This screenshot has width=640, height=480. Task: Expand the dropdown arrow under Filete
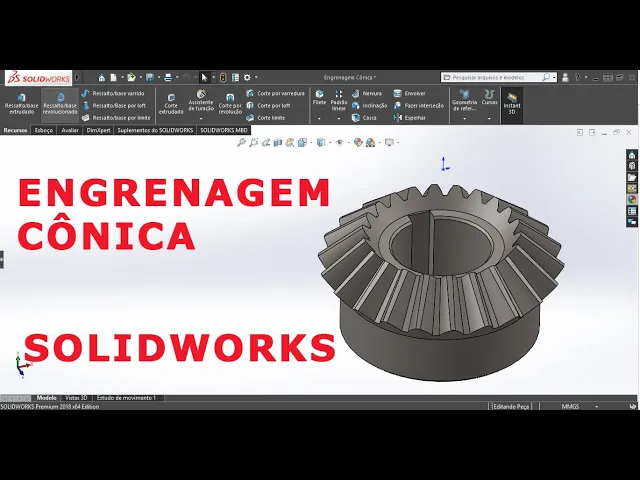tap(319, 119)
